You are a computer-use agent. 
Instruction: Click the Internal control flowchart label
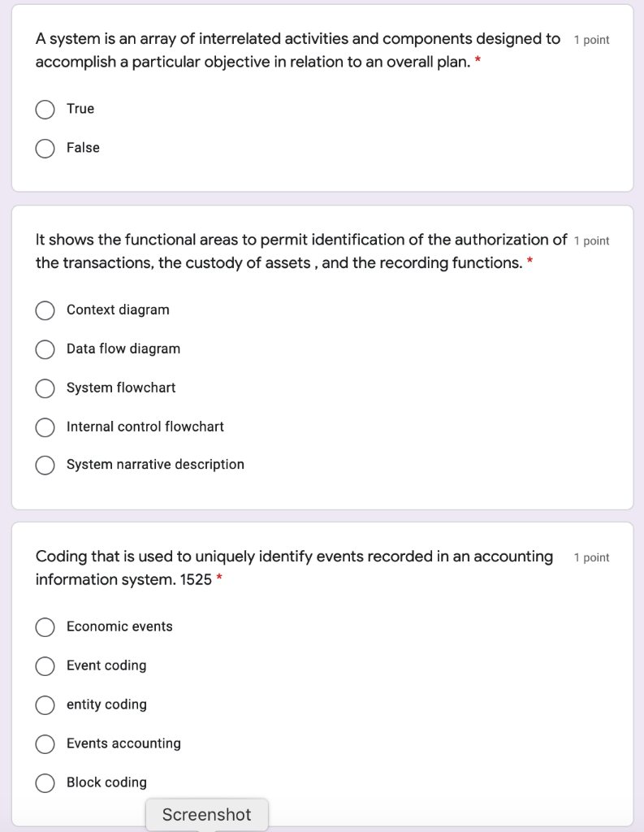pyautogui.click(x=145, y=427)
